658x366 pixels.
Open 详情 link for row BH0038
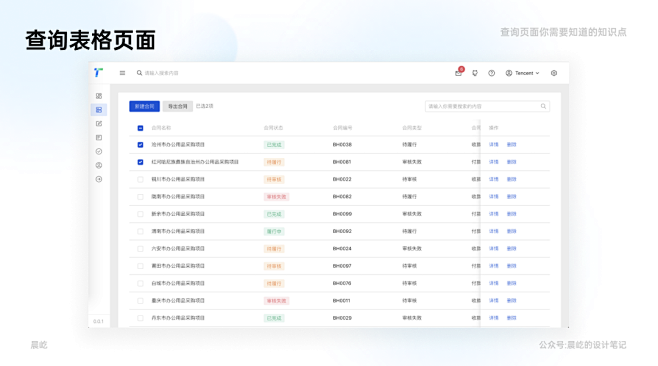click(x=494, y=144)
